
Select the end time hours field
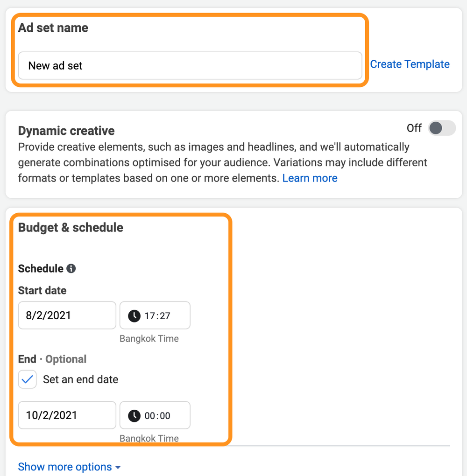pos(149,416)
